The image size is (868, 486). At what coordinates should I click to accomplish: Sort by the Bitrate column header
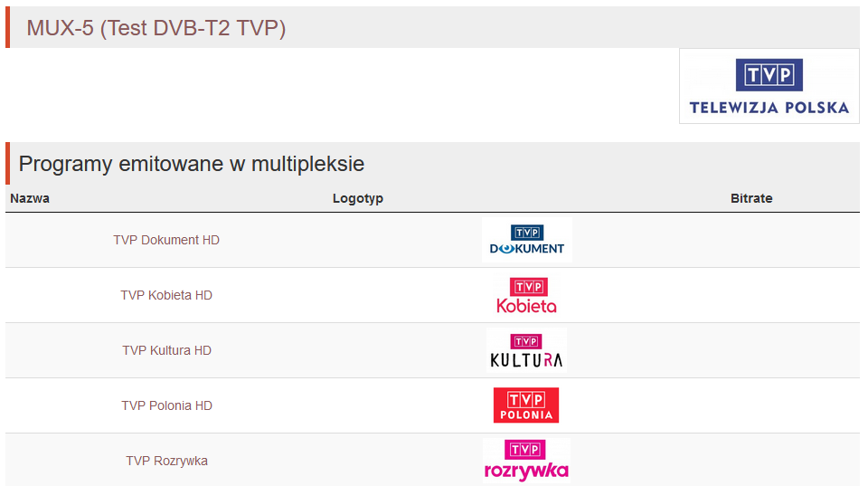[751, 198]
